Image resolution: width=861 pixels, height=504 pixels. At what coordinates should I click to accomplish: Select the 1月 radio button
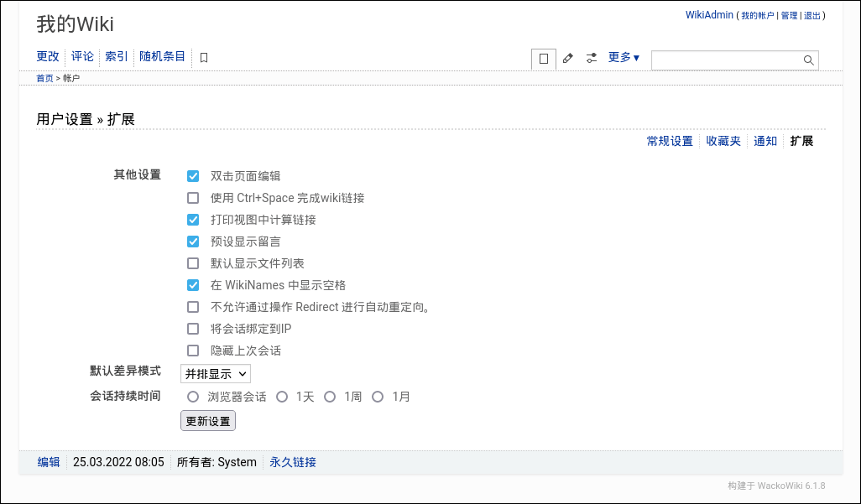pos(378,396)
